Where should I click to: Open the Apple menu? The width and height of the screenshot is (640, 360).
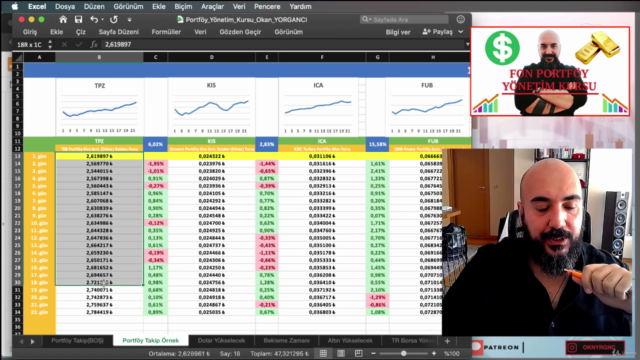[x=15, y=7]
